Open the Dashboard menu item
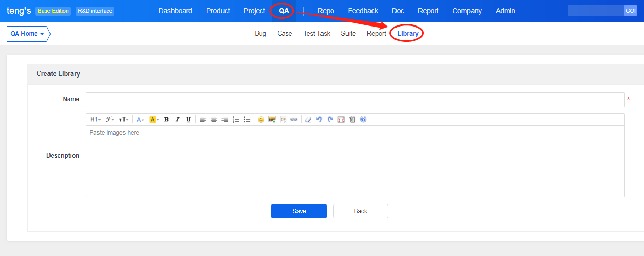644x256 pixels. [x=176, y=11]
